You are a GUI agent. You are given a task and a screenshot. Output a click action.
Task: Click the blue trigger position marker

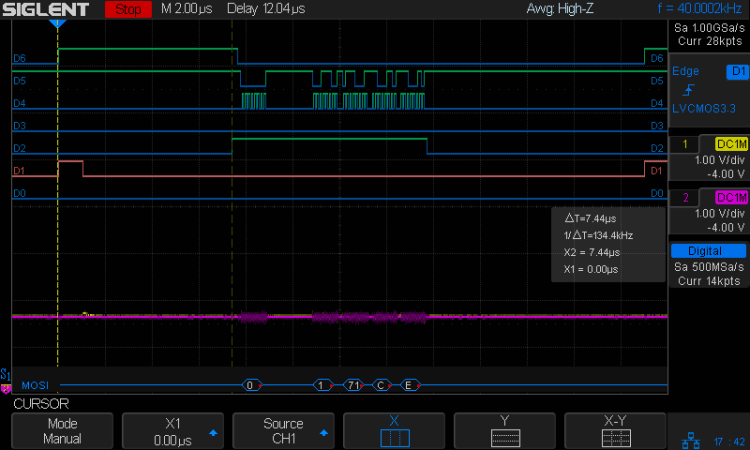(57, 23)
